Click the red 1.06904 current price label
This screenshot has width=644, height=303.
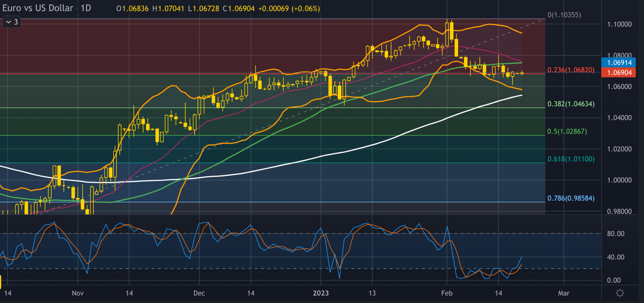pos(618,73)
